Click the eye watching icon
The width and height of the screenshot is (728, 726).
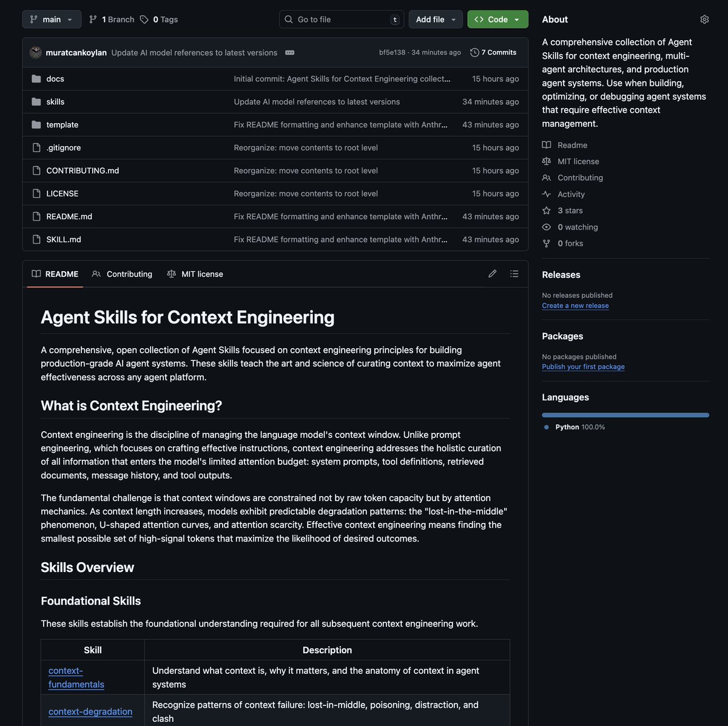tap(547, 227)
